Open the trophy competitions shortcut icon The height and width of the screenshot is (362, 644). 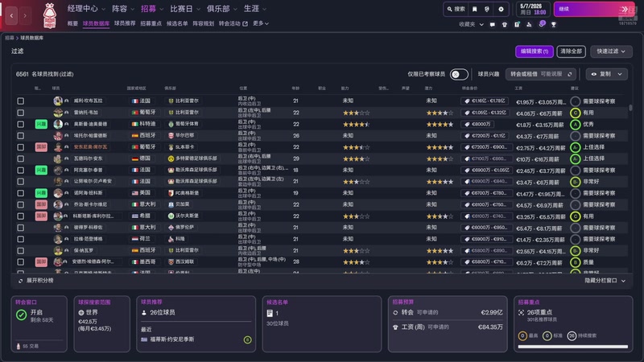[x=554, y=25]
